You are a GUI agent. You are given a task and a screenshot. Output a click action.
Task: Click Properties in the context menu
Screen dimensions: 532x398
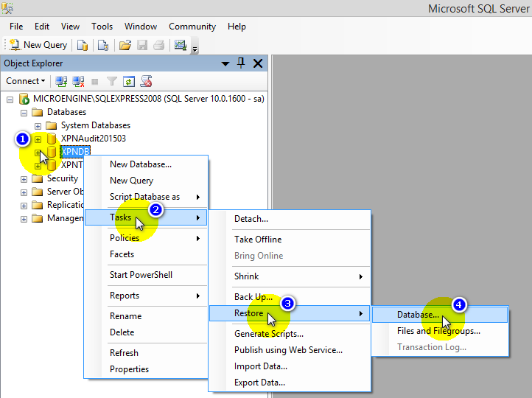click(x=129, y=369)
